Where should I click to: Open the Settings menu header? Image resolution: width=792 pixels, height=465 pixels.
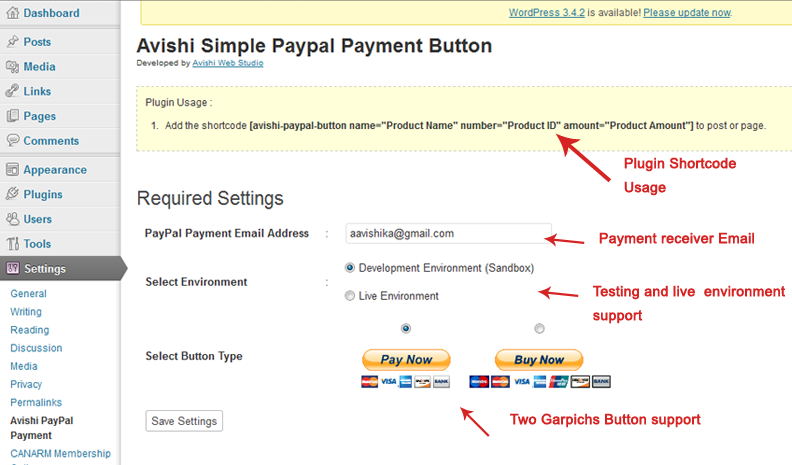[x=61, y=269]
